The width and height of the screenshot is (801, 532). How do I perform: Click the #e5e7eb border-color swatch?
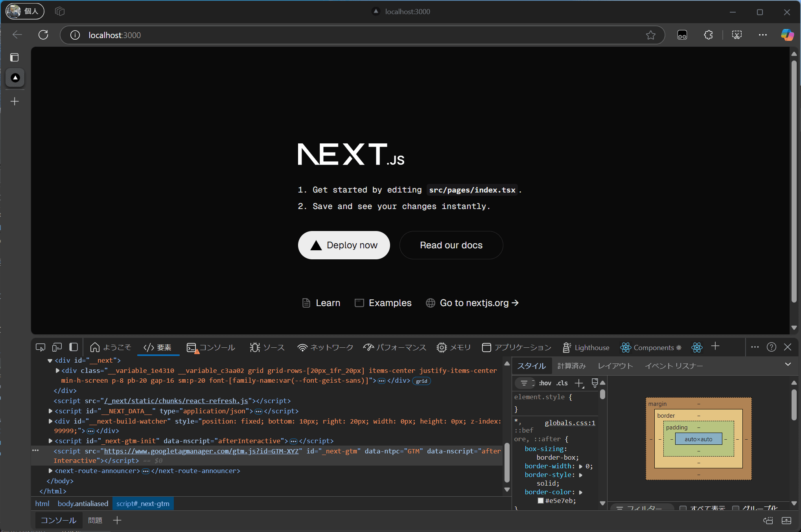(x=541, y=501)
